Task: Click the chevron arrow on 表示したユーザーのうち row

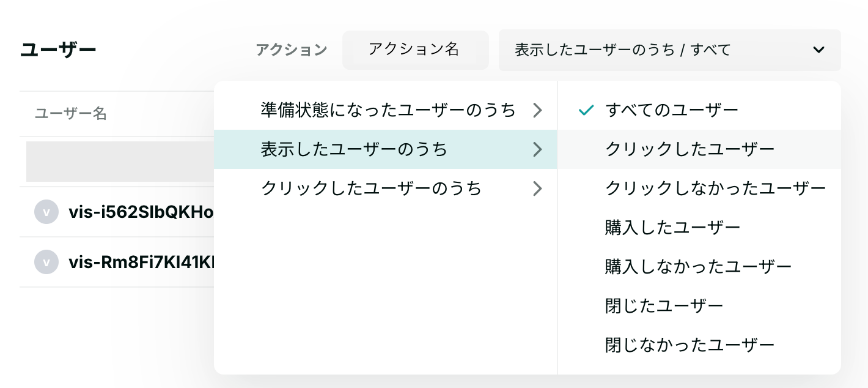Action: [x=537, y=149]
